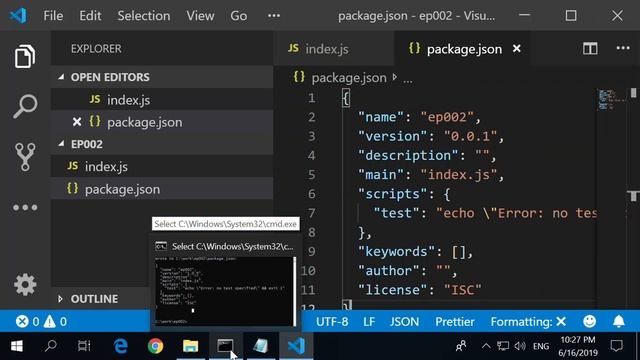Click the errors count in status bar
Viewport: 640px width, 360px height.
point(28,322)
